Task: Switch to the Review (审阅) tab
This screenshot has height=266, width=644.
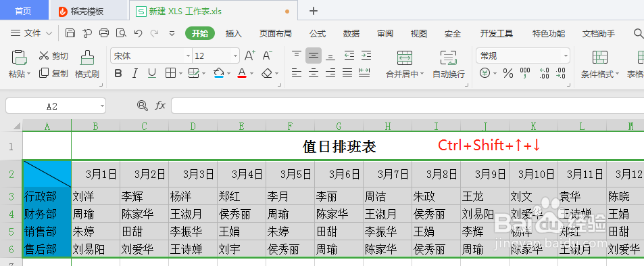Action: click(385, 34)
